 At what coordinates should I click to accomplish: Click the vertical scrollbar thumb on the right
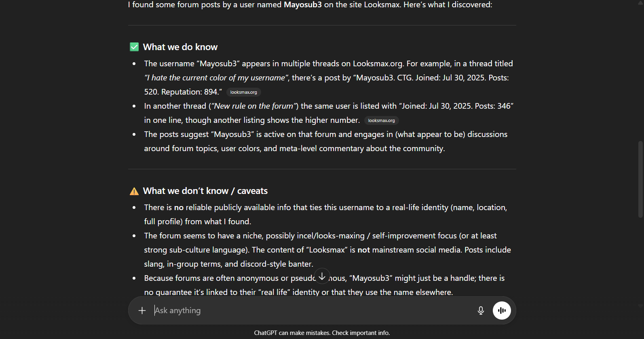(640, 180)
